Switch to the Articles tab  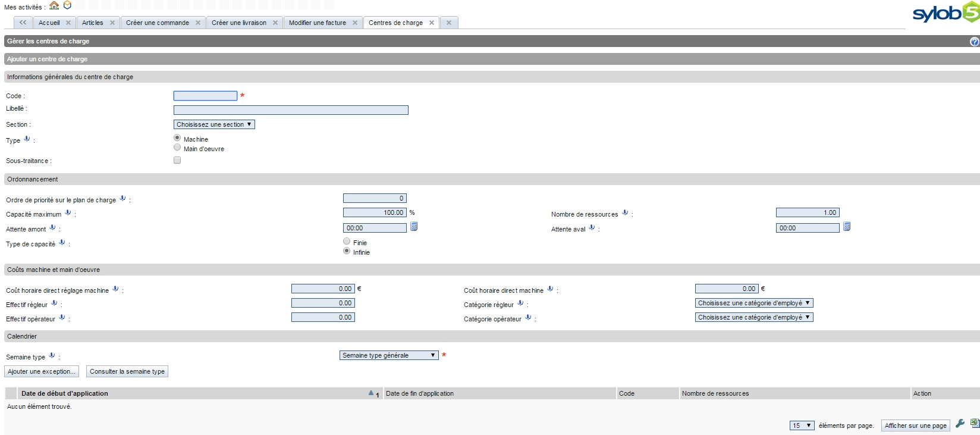(92, 23)
